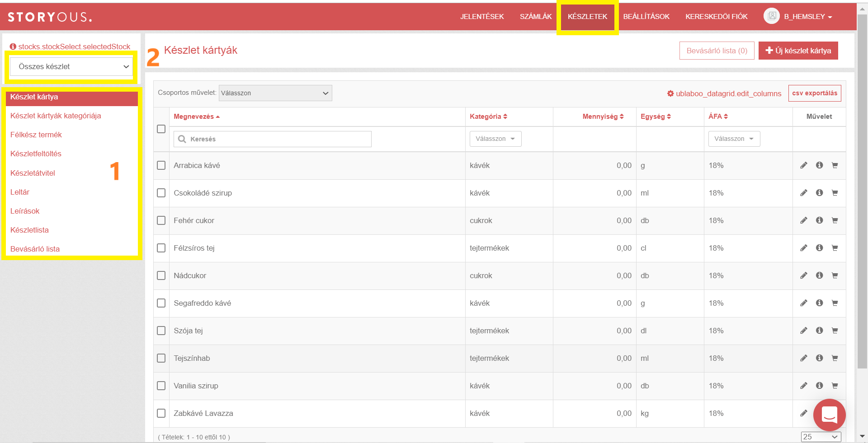Click the STORYOUS logo

(x=50, y=17)
